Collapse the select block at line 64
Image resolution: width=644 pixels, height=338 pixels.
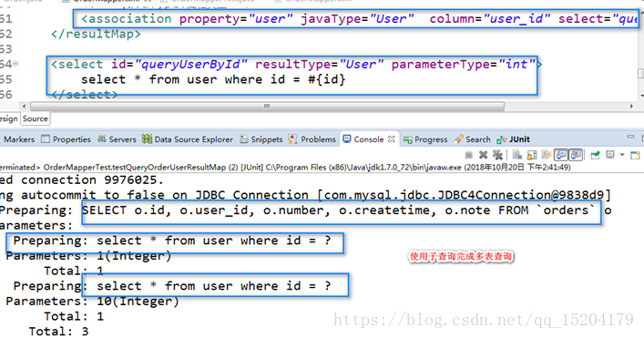[x=15, y=64]
